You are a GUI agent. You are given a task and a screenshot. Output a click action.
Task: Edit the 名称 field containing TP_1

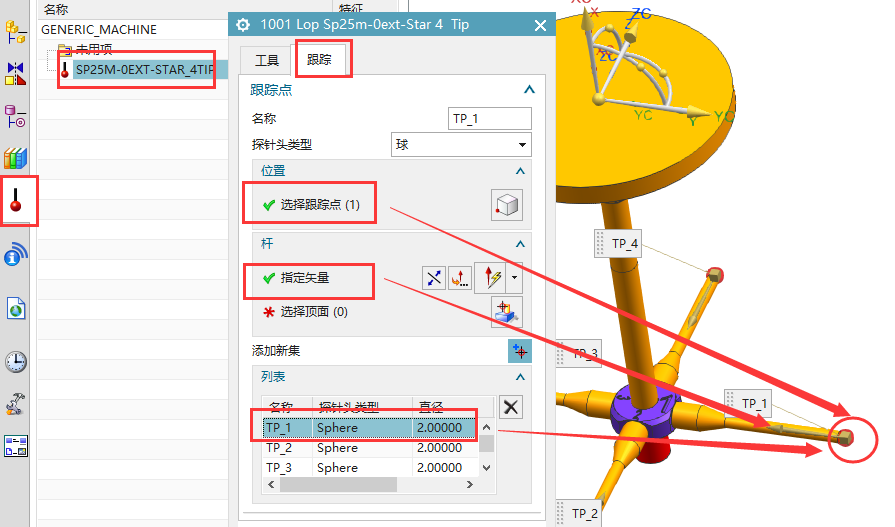click(490, 119)
